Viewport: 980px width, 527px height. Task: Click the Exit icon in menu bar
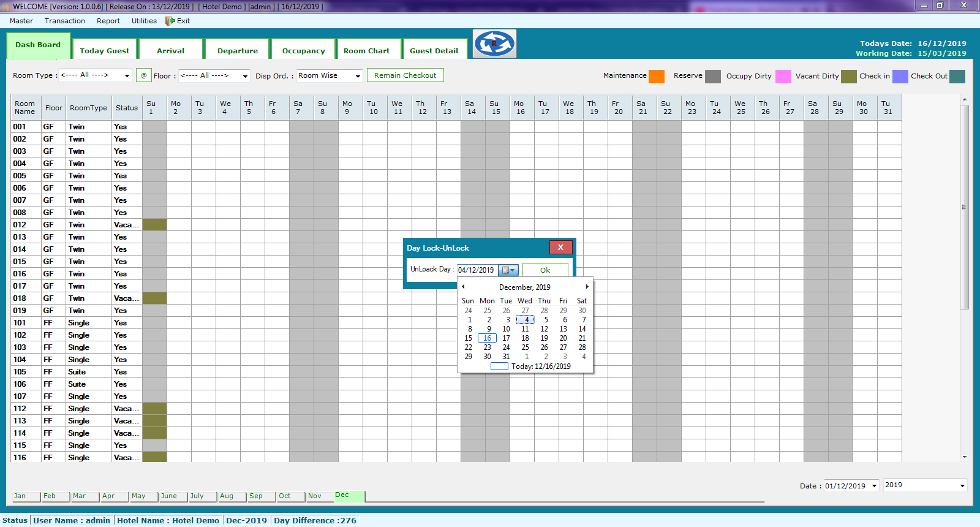pos(170,21)
